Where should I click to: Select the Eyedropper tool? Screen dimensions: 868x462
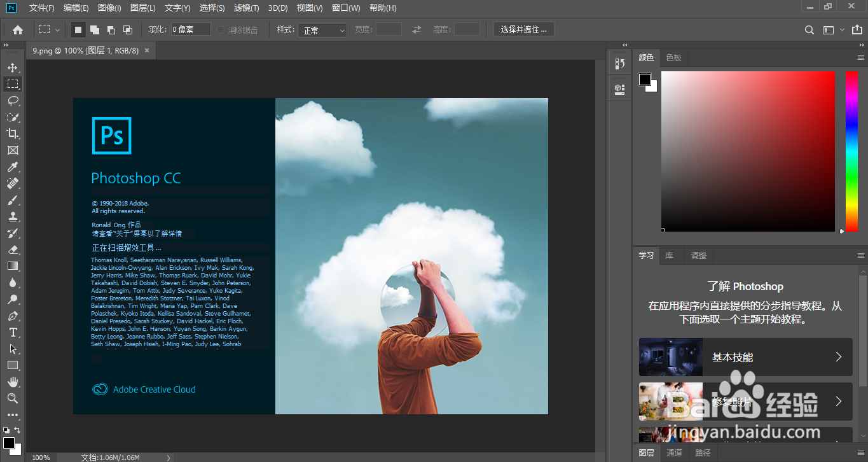pyautogui.click(x=13, y=167)
